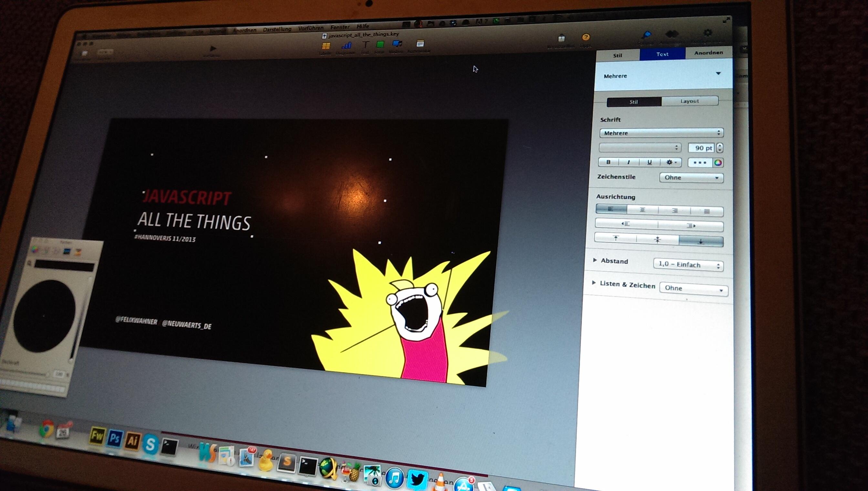Viewport: 868px width, 491px height.
Task: Expand the Abstand section triangle
Action: point(595,260)
